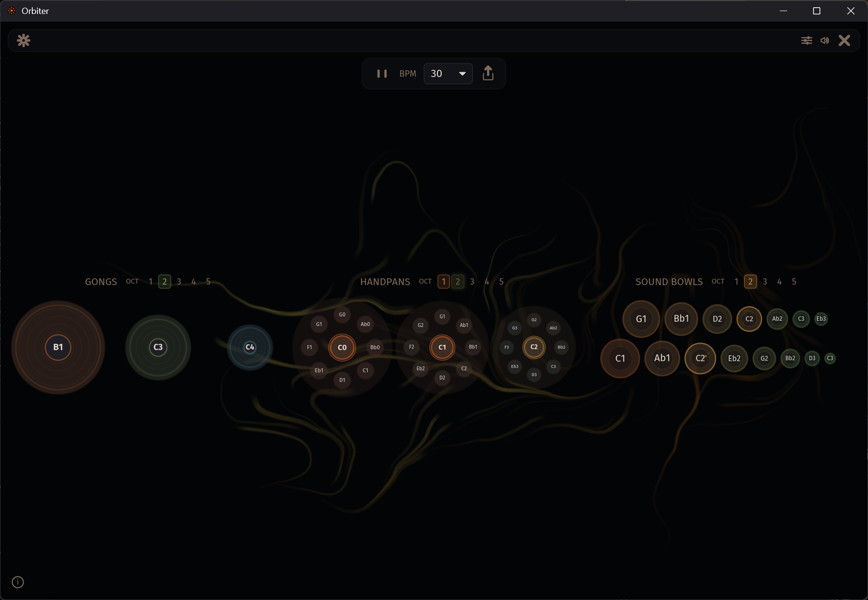Tap the C0 center note on the handpan

342,347
